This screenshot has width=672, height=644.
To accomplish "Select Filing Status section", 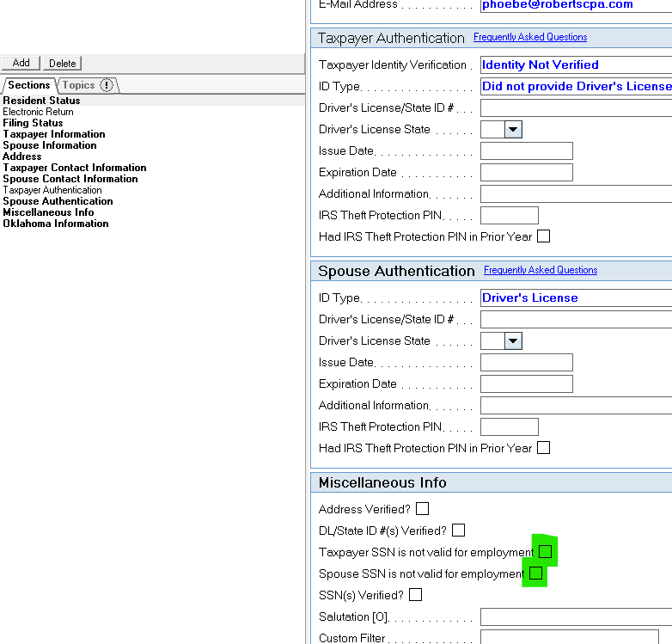I will tap(33, 123).
